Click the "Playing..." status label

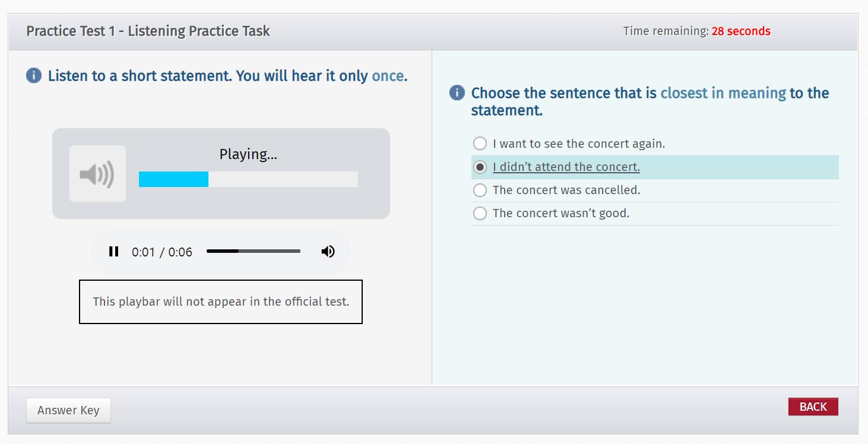click(248, 154)
